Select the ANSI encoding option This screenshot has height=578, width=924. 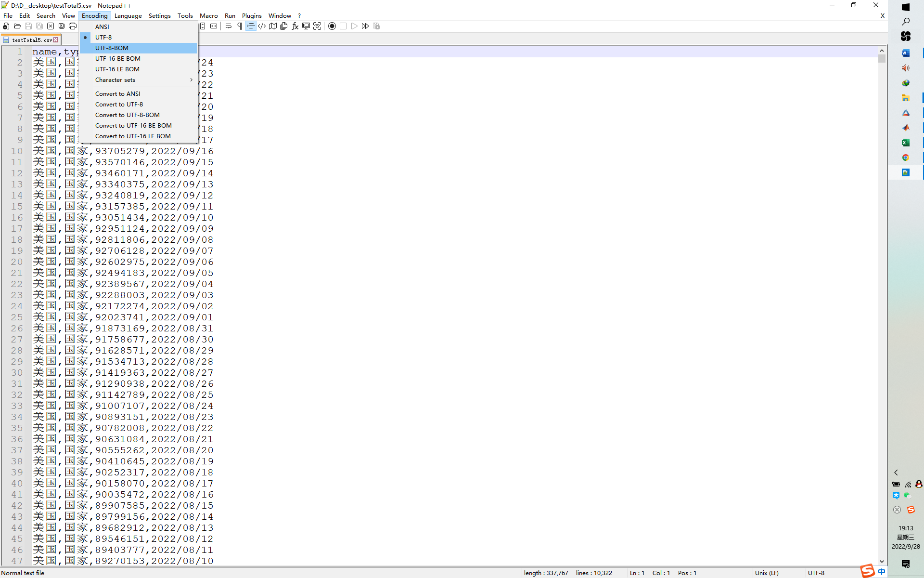[102, 26]
